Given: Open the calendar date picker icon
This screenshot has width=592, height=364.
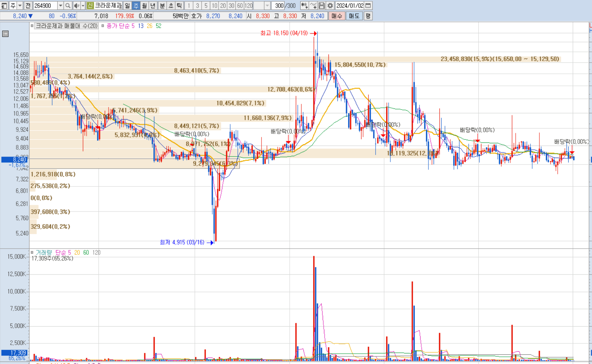Looking at the screenshot, I should point(368,5).
